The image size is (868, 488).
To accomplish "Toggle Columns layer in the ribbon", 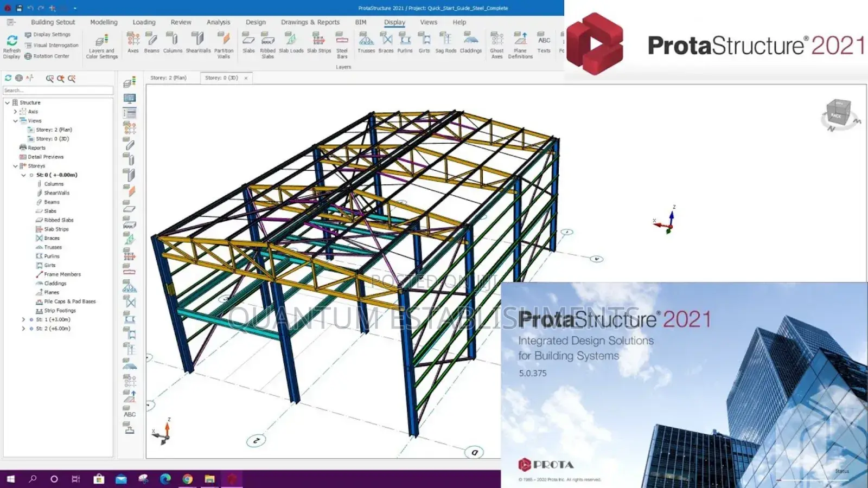I will (173, 43).
